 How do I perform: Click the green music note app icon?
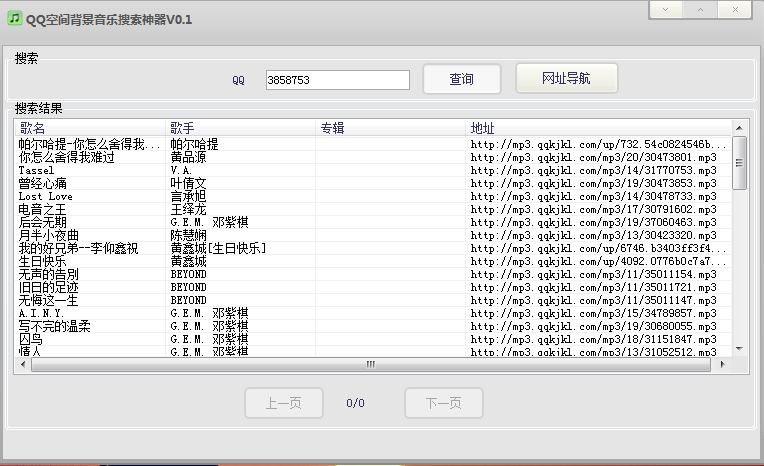click(x=15, y=19)
